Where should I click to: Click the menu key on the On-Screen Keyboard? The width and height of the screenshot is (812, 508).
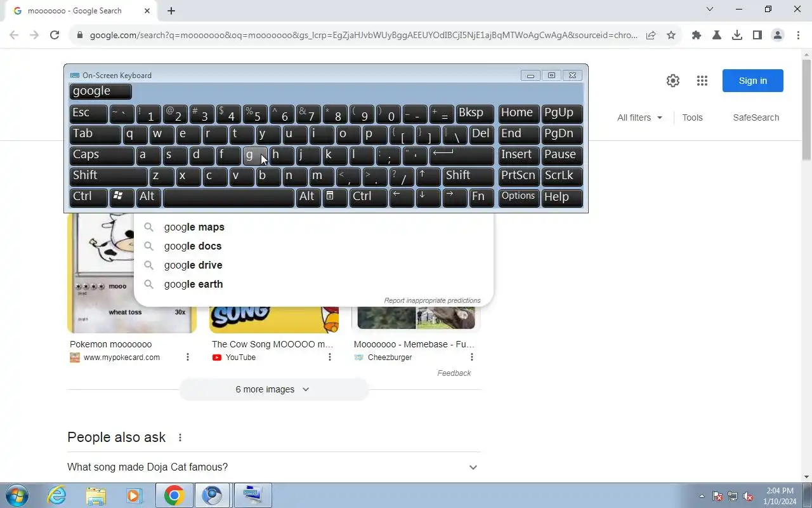pos(335,197)
